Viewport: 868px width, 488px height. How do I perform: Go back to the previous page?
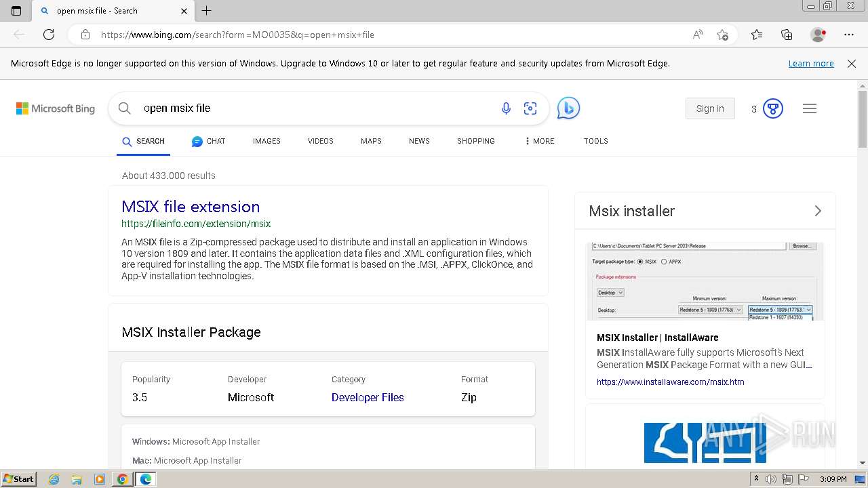coord(19,35)
